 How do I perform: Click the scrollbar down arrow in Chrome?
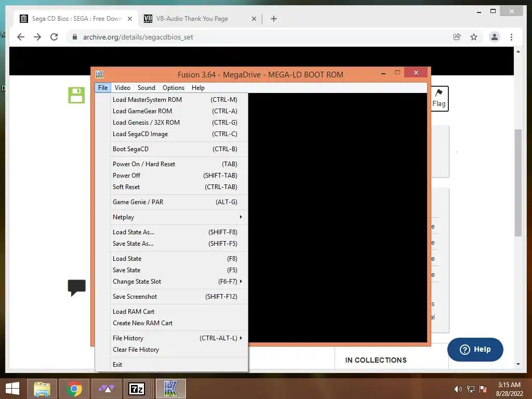click(518, 364)
